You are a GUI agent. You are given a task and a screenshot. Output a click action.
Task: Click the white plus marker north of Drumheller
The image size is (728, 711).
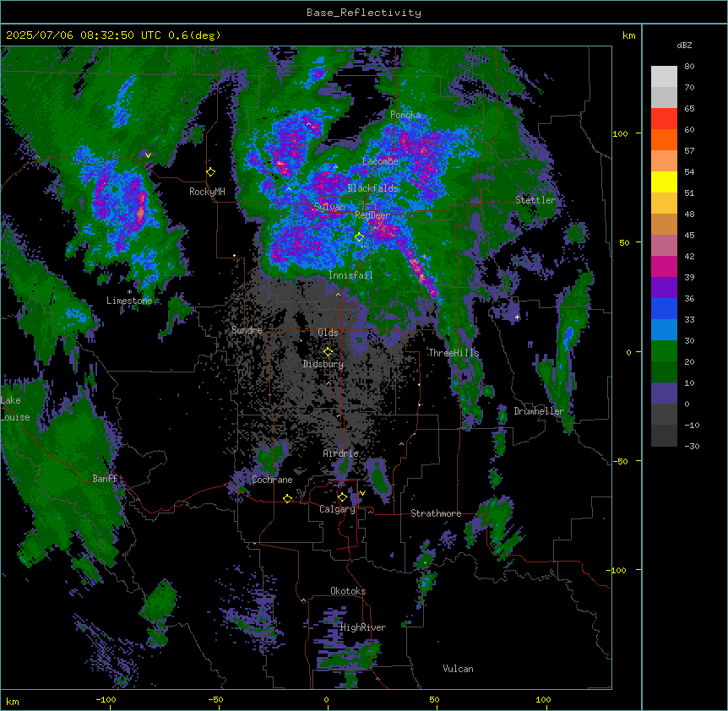(x=517, y=317)
